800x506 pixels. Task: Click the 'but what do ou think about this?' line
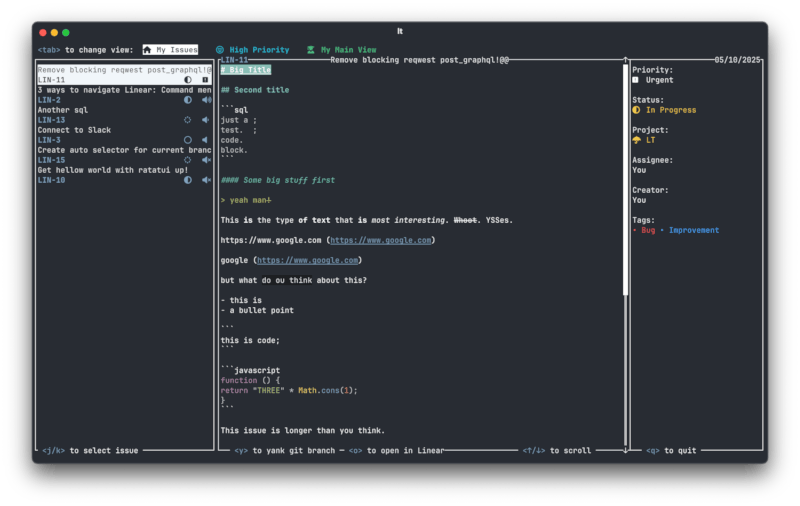pos(293,280)
